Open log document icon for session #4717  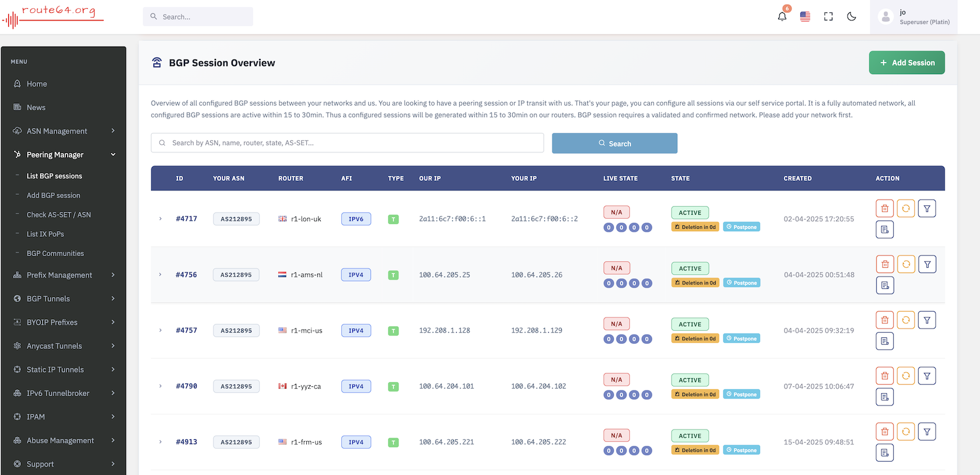click(x=885, y=229)
